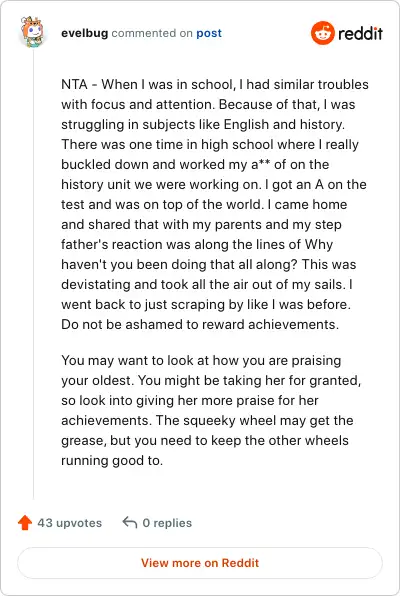Click the "reddit" wordmark text
This screenshot has width=400, height=596.
point(360,33)
